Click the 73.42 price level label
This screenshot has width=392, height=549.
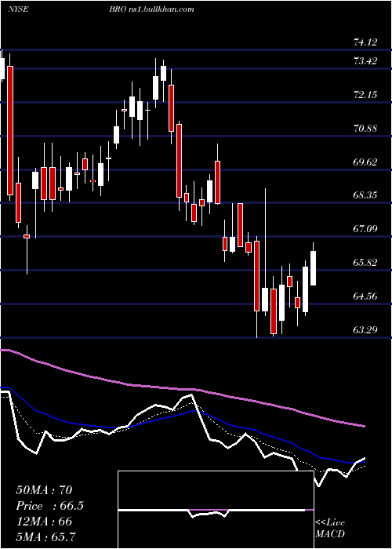tap(365, 61)
